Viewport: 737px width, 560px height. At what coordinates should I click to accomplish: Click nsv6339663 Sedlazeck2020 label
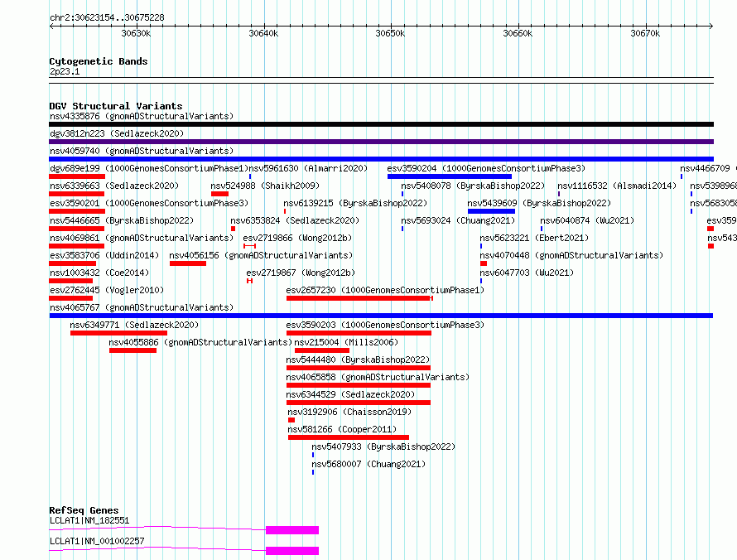pyautogui.click(x=114, y=186)
